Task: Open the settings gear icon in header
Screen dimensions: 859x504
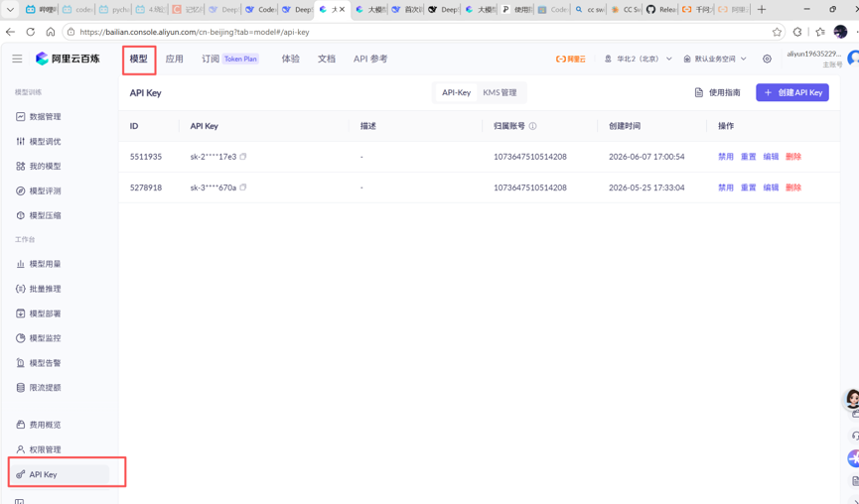Action: (767, 59)
